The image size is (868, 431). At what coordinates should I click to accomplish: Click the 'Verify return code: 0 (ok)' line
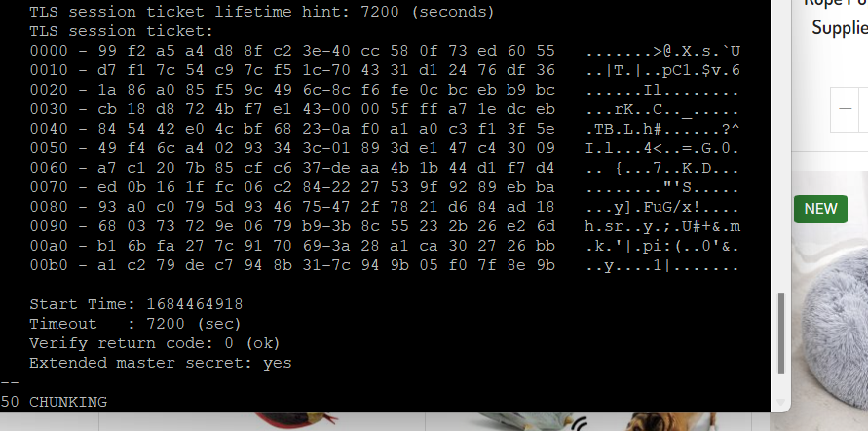pyautogui.click(x=155, y=343)
